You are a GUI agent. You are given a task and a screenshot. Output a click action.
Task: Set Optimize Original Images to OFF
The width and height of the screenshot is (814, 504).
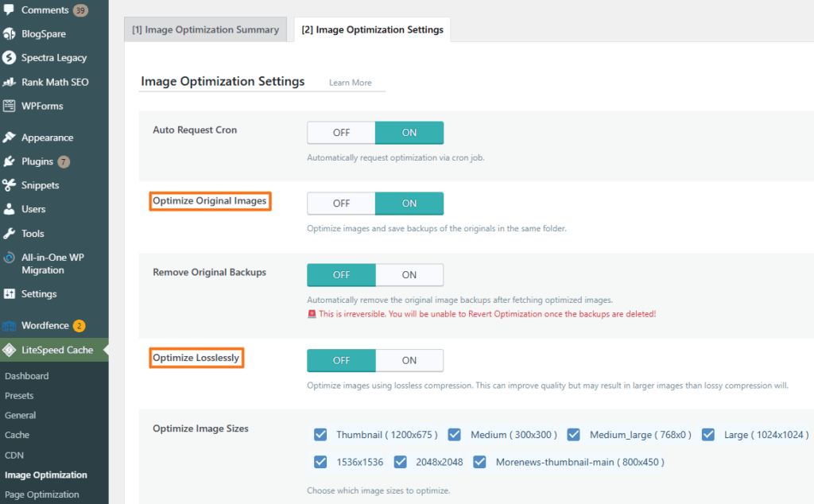click(x=341, y=204)
